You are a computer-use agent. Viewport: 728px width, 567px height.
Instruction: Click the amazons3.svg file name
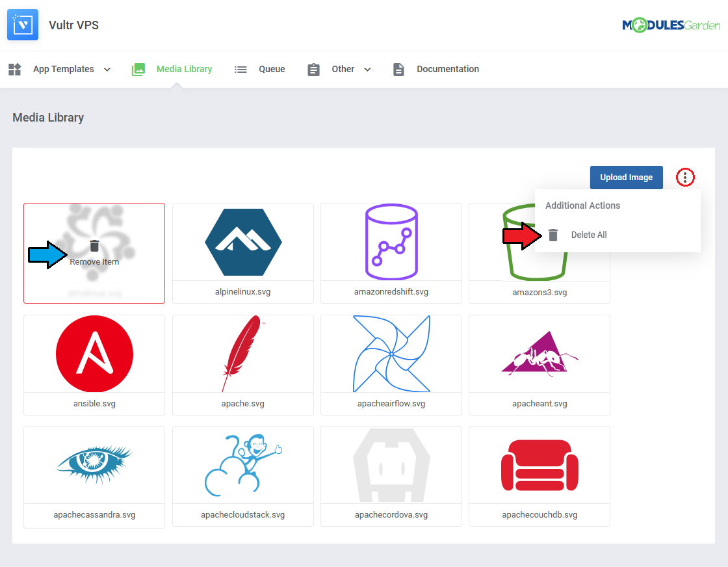539,292
